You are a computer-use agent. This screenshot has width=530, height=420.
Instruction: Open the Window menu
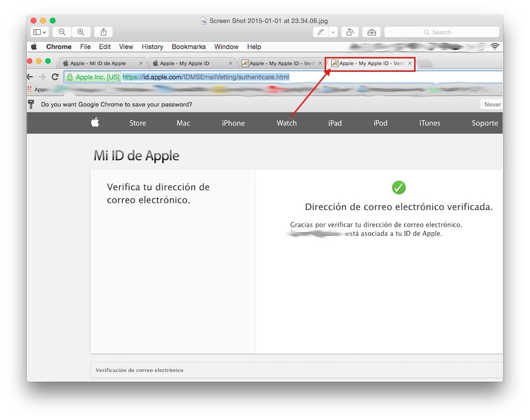[x=226, y=46]
